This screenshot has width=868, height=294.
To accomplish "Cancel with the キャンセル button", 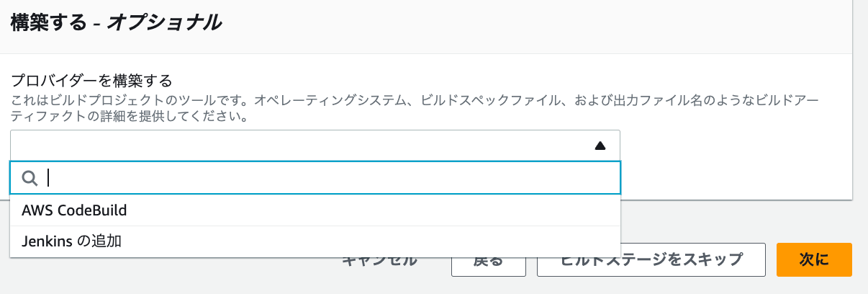I will click(379, 261).
